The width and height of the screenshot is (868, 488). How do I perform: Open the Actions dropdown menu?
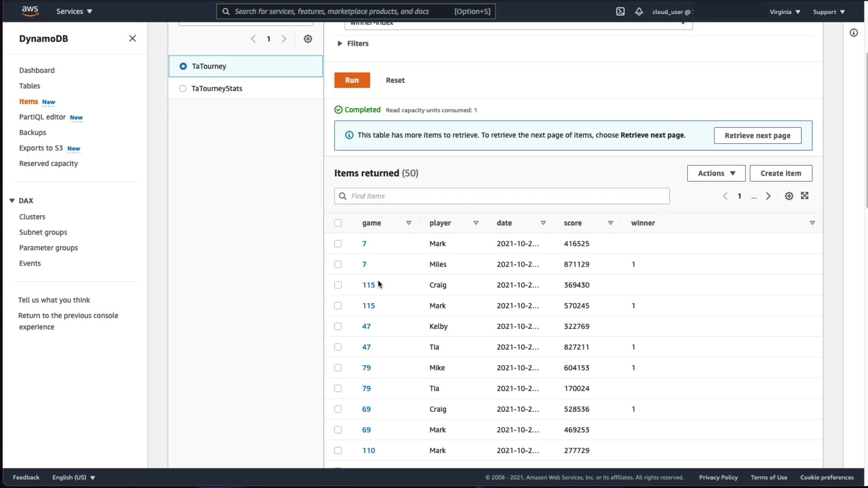(x=716, y=173)
